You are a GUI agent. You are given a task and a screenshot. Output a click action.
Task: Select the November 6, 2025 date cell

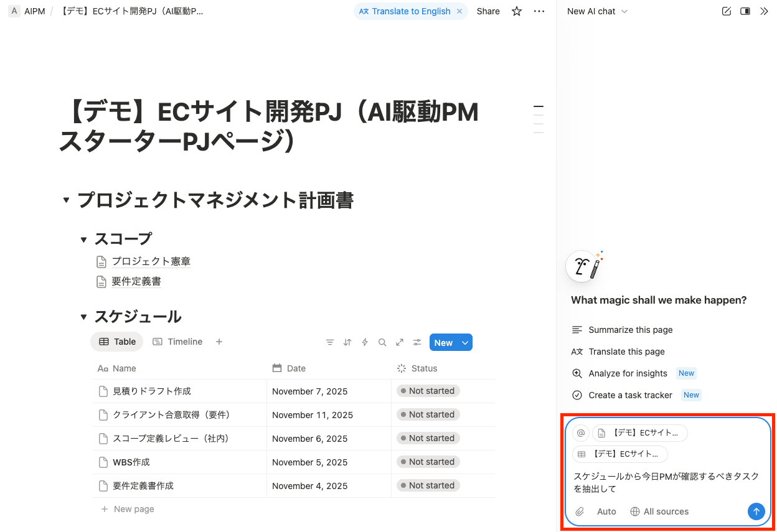pyautogui.click(x=329, y=439)
